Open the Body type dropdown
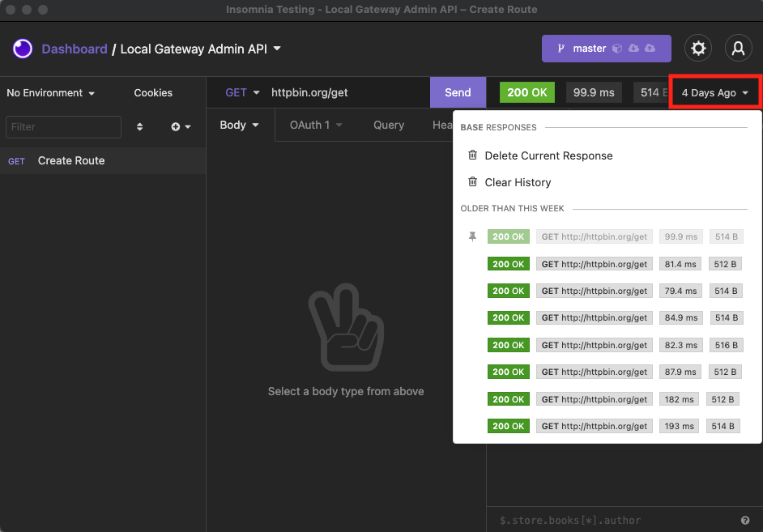Screen dimensions: 763x532 (239, 125)
